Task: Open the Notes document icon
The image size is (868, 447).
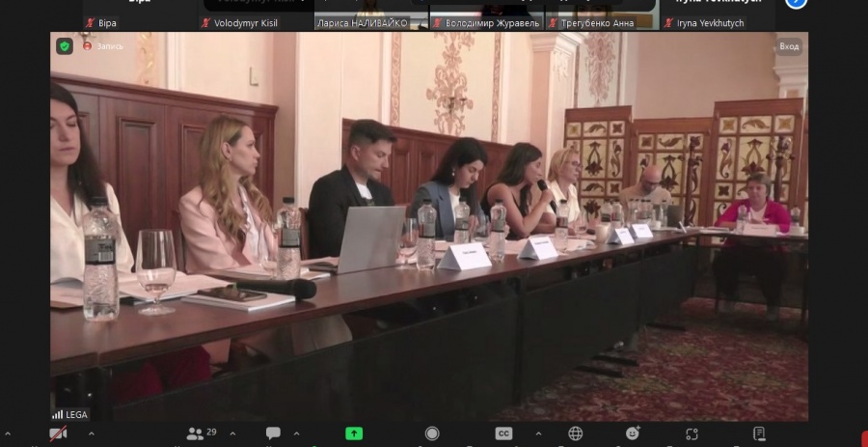Action: point(759,433)
